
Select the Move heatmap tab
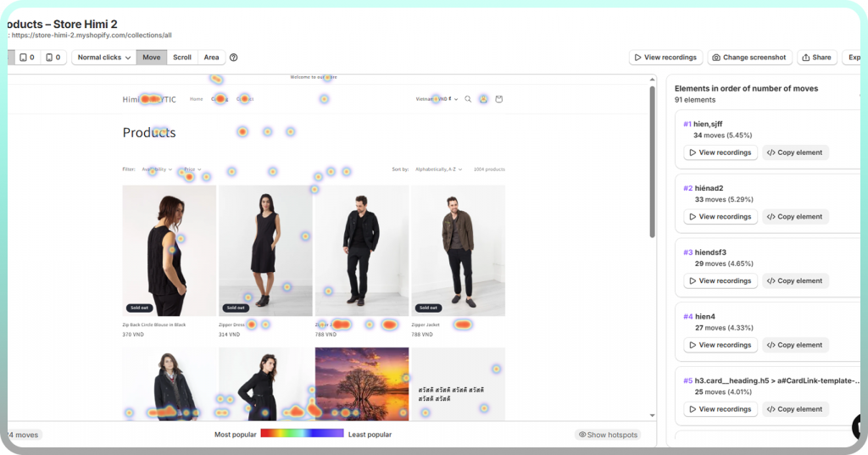151,58
